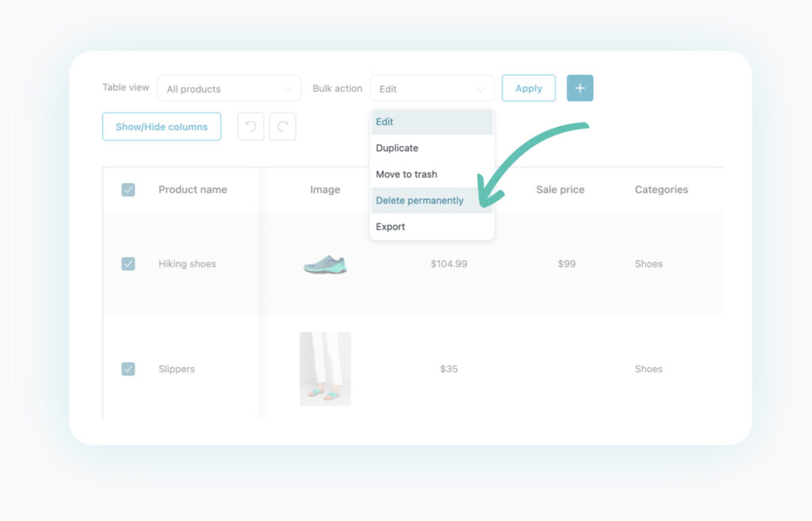The image size is (812, 521).
Task: Choose Export from the bulk action options
Action: (x=390, y=226)
